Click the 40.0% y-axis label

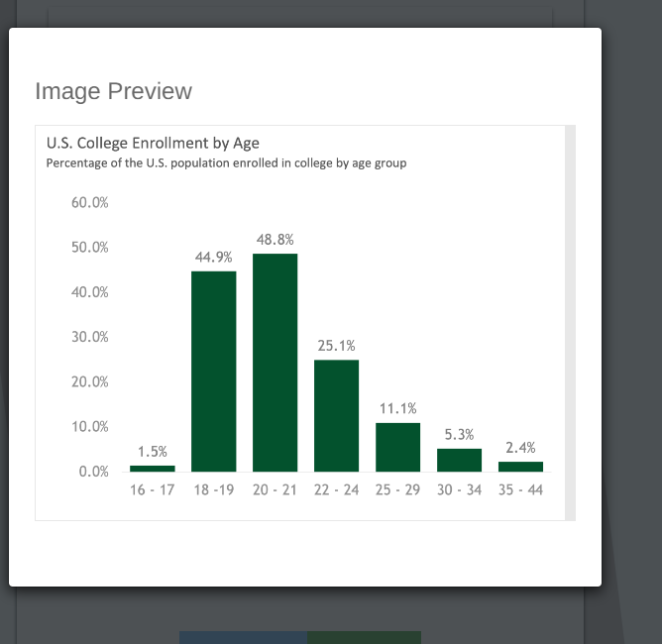point(90,292)
